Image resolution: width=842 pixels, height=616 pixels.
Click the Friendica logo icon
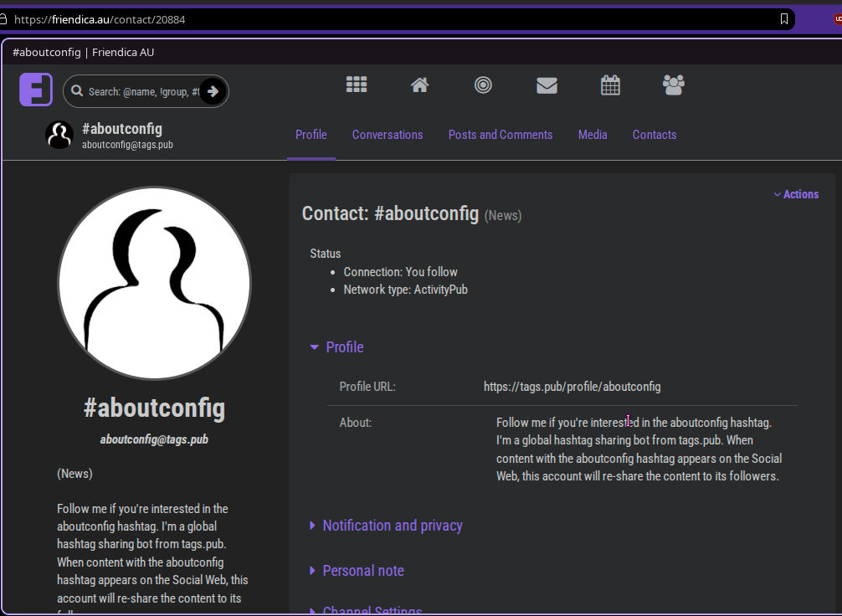point(36,90)
